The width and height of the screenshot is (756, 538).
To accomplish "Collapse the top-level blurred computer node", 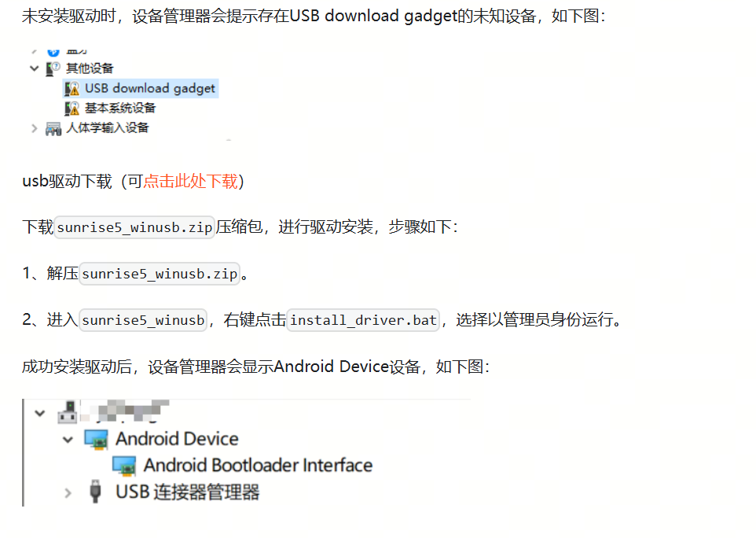I will [40, 413].
